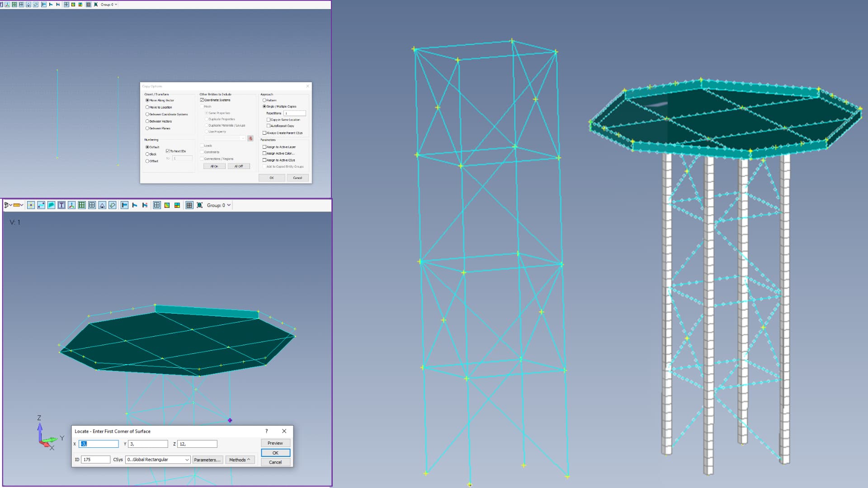Open the measure ruler tool dropdown
The image size is (868, 488).
pos(19,205)
